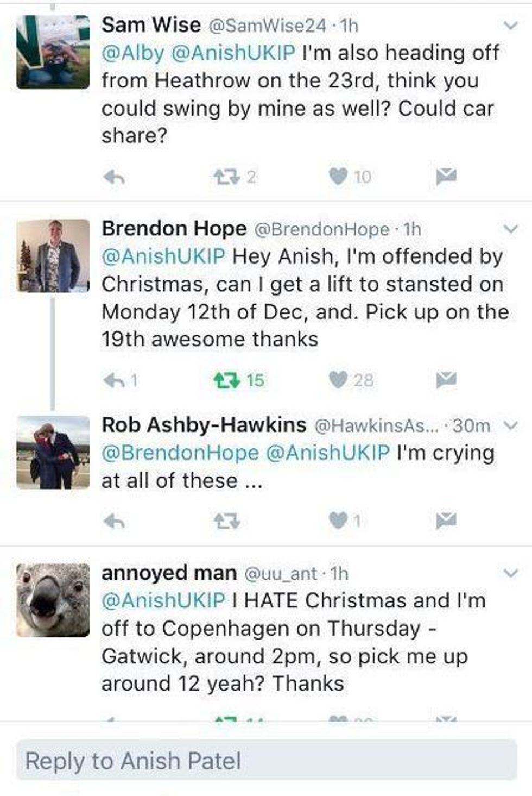View annoyed man's koala profile picture

[53, 600]
